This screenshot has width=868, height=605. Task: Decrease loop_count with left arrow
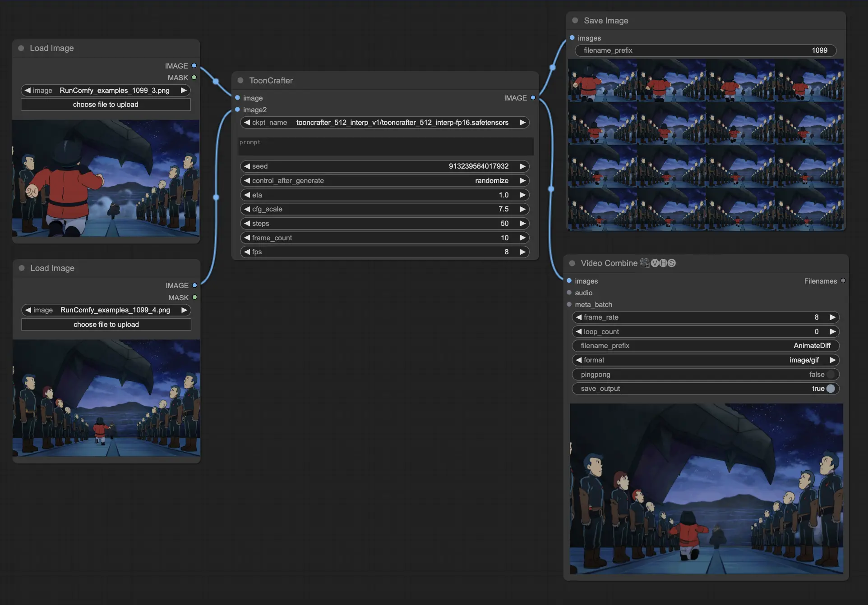point(579,332)
